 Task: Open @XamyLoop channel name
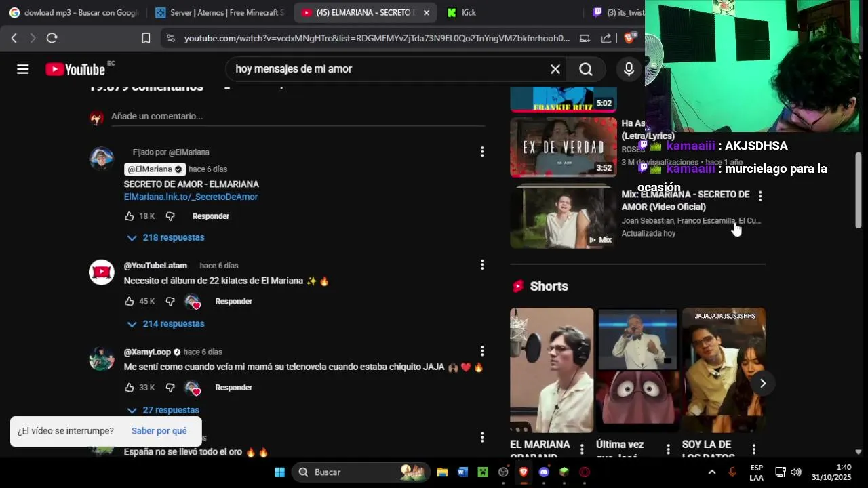pyautogui.click(x=147, y=352)
